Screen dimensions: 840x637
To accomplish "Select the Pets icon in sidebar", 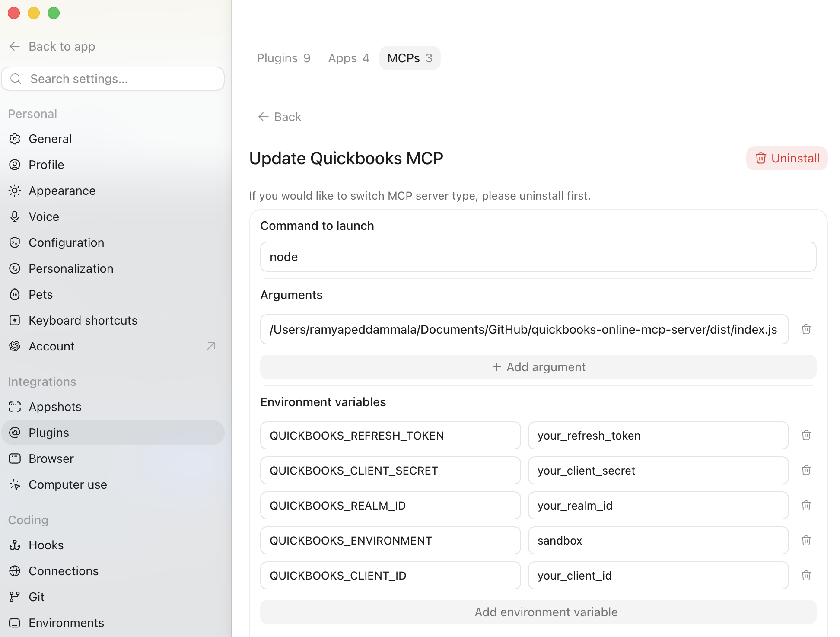I will pos(15,294).
